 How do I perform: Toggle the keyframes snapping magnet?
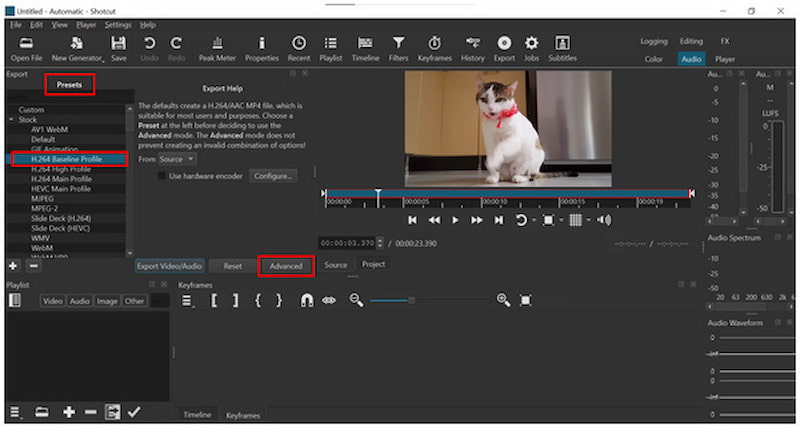[305, 300]
